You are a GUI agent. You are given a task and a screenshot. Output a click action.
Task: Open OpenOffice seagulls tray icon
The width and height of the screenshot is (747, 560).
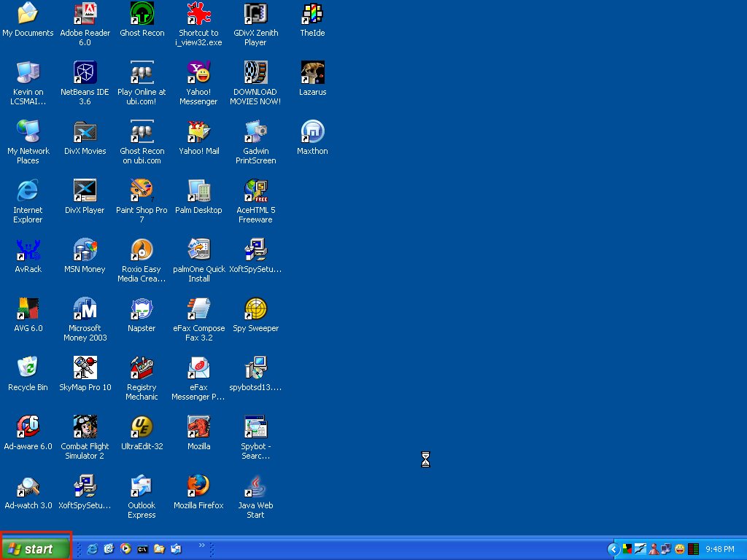[x=640, y=549]
